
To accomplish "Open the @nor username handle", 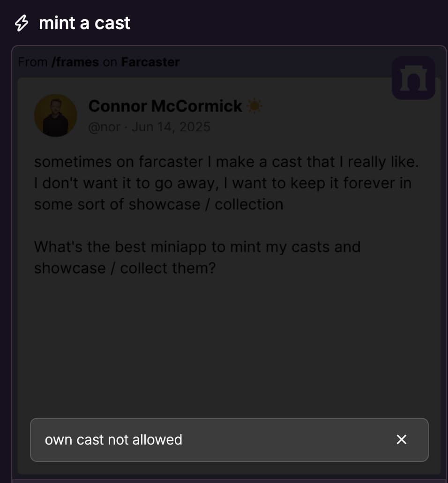I will [x=104, y=127].
